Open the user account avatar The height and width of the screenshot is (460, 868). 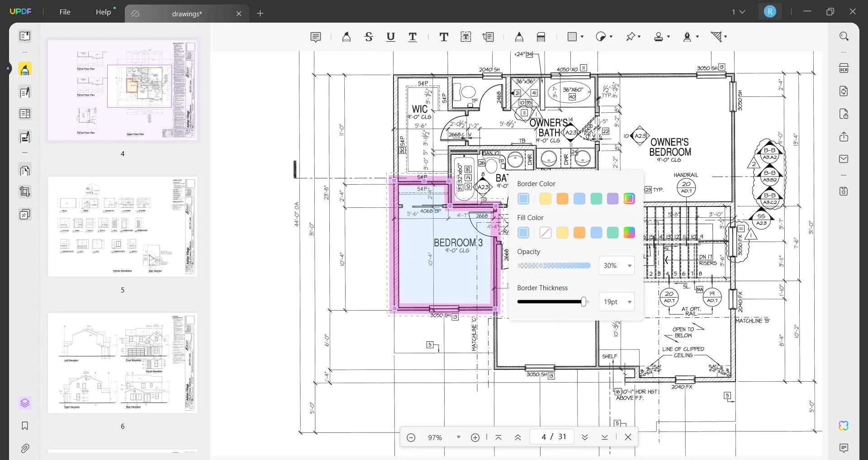(x=770, y=12)
